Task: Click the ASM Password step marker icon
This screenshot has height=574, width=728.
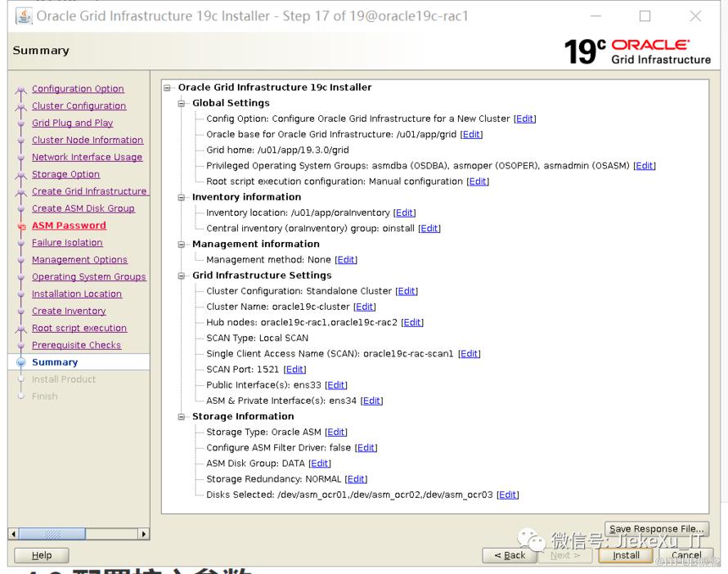Action: 21,226
